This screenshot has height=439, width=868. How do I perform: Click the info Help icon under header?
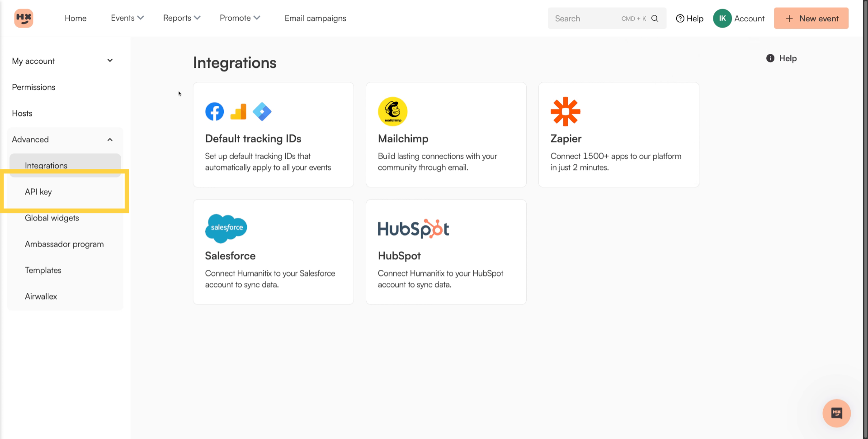click(770, 58)
